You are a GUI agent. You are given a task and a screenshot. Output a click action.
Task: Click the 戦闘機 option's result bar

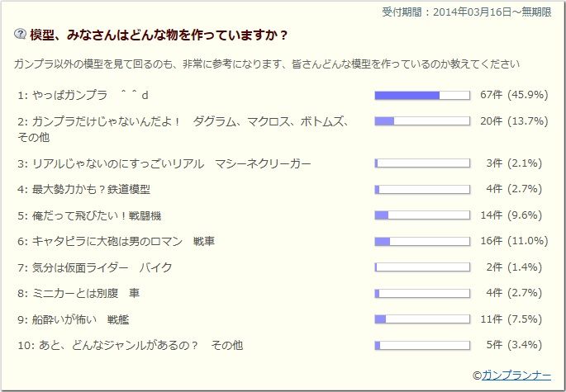pos(422,215)
